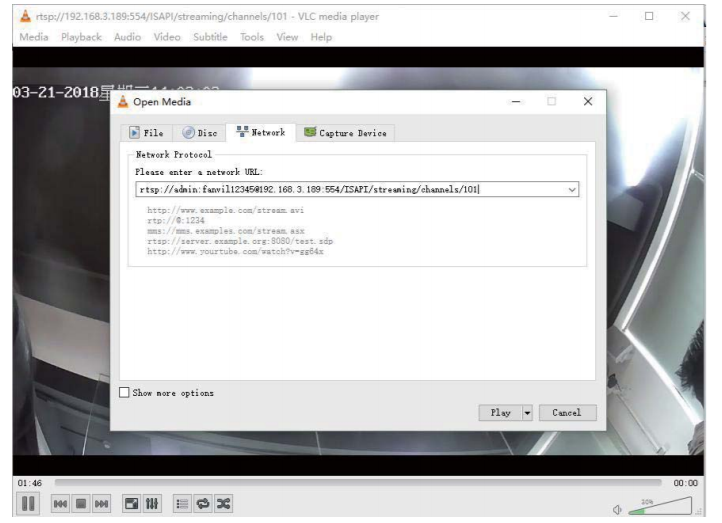Toggle loop mode icon
This screenshot has height=523, width=722.
point(203,504)
